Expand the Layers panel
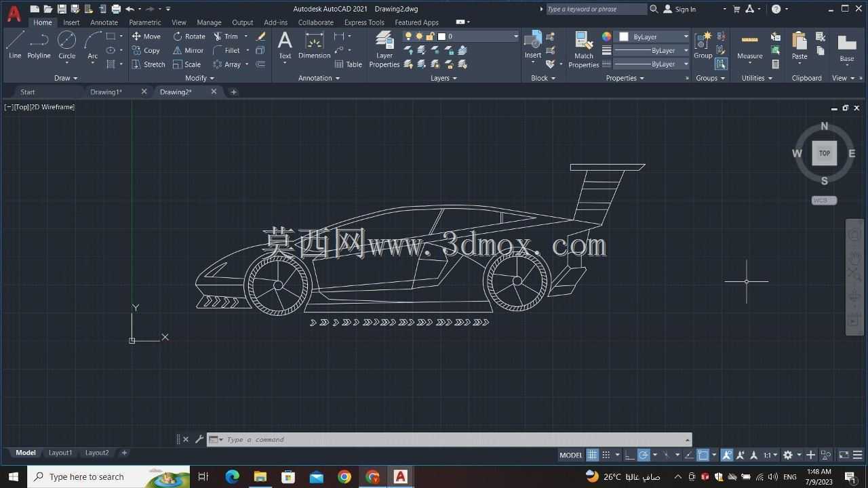The width and height of the screenshot is (868, 488). [x=443, y=78]
